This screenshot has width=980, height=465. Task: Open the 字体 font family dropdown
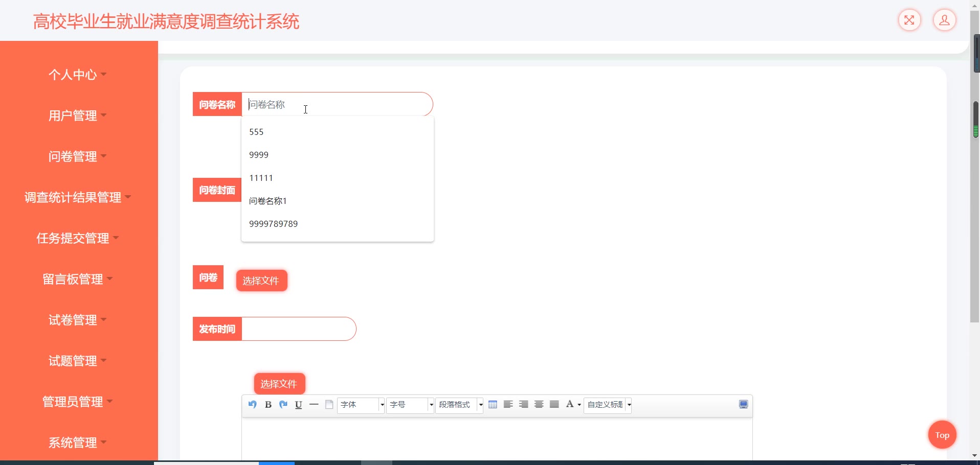(x=361, y=405)
